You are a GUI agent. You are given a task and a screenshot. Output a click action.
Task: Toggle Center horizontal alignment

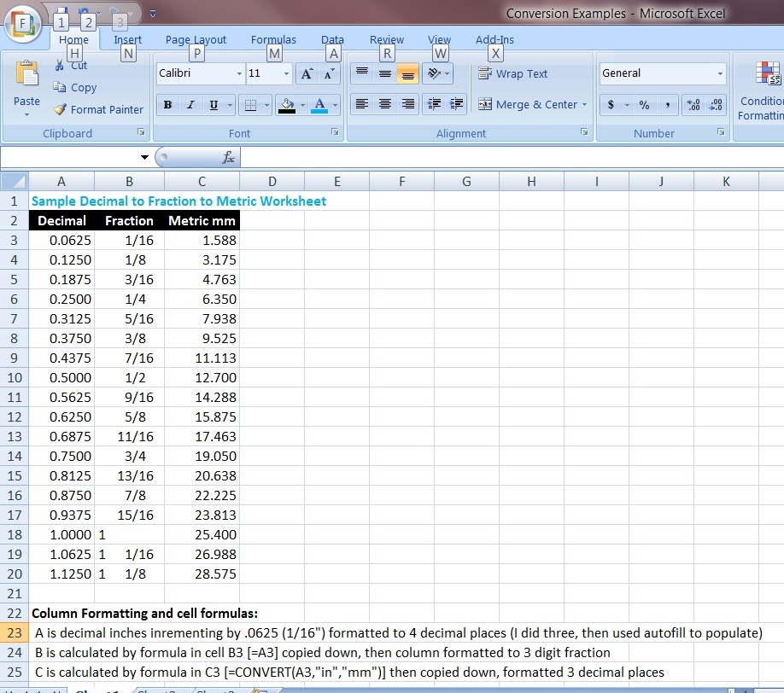[x=385, y=104]
